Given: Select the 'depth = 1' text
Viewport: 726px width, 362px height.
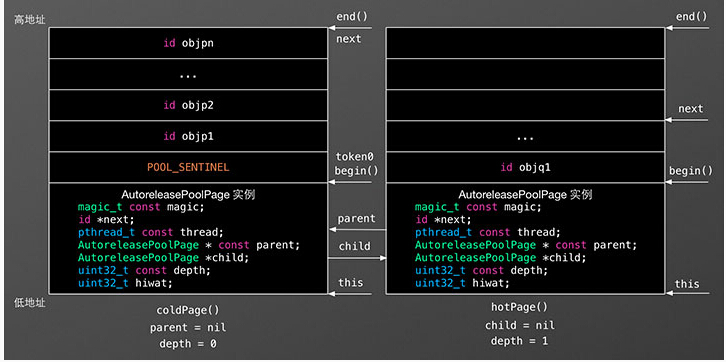Looking at the screenshot, I should click(x=519, y=341).
